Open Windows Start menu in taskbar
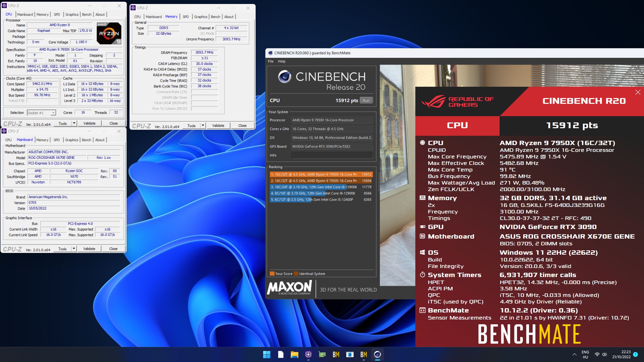 [267, 354]
